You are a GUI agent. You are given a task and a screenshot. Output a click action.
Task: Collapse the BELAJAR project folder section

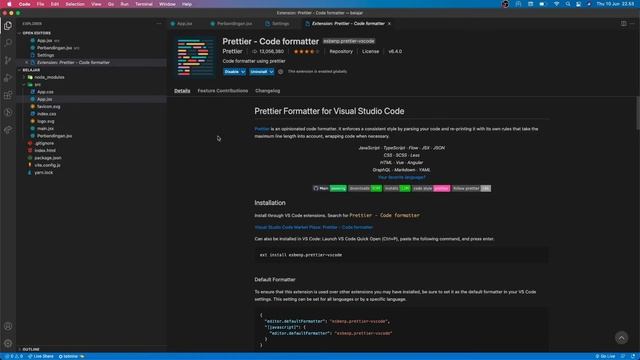31,70
